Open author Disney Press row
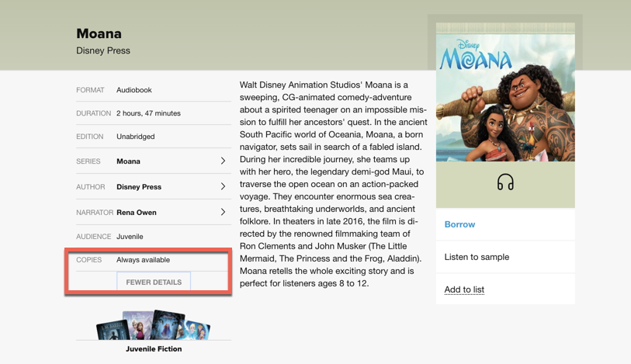The width and height of the screenshot is (631, 364). click(154, 186)
